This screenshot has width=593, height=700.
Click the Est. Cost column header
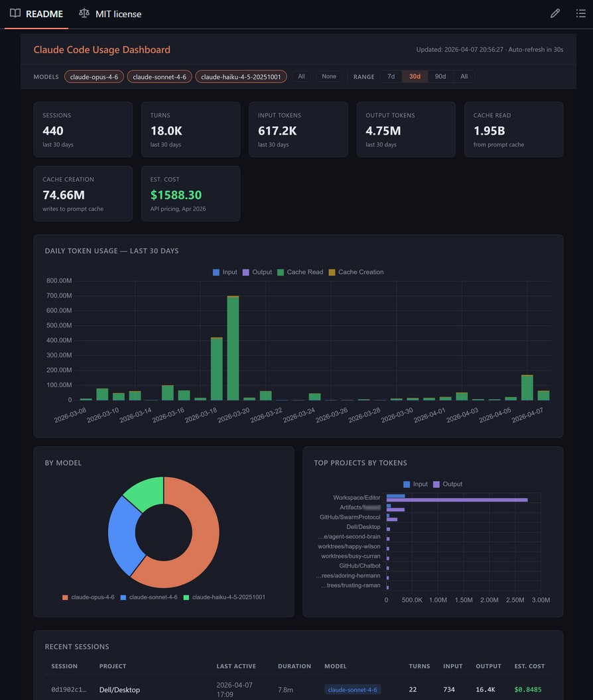pos(529,666)
